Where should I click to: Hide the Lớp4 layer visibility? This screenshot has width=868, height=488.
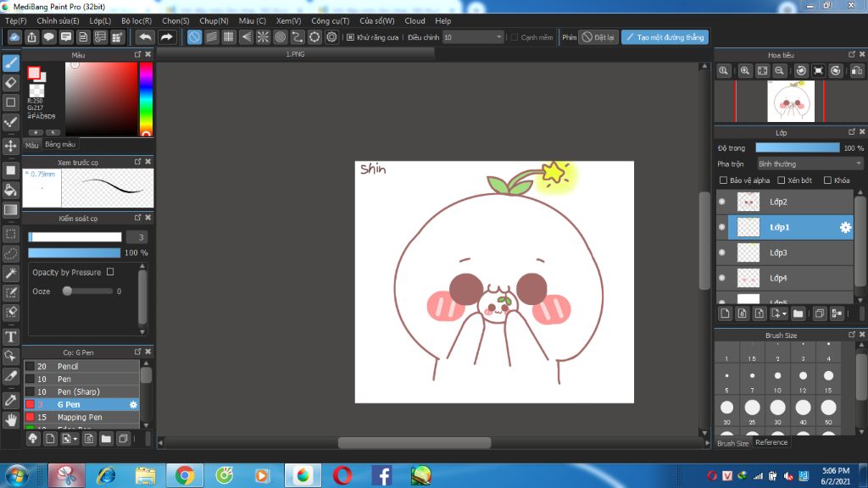[722, 278]
